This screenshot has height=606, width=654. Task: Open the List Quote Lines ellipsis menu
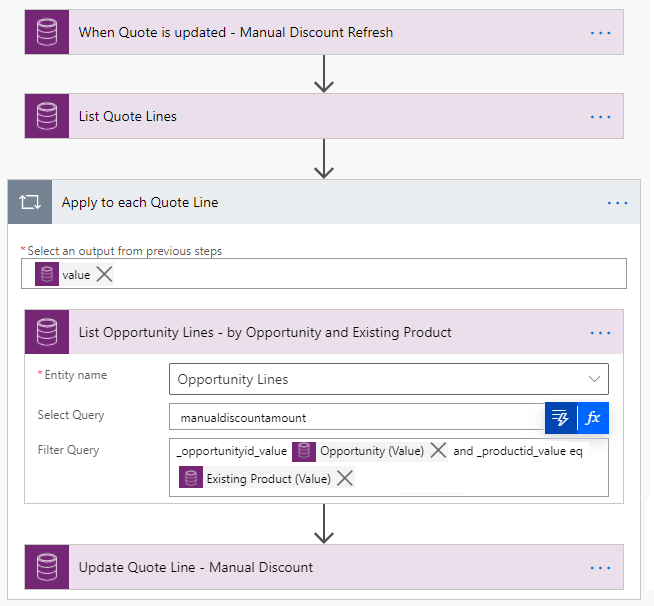click(600, 116)
